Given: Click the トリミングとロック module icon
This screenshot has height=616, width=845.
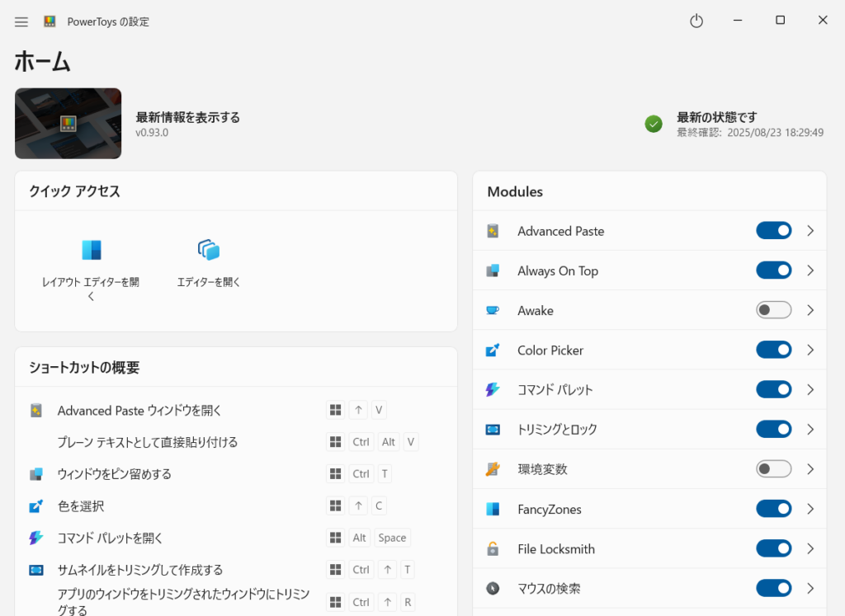Looking at the screenshot, I should coord(493,430).
